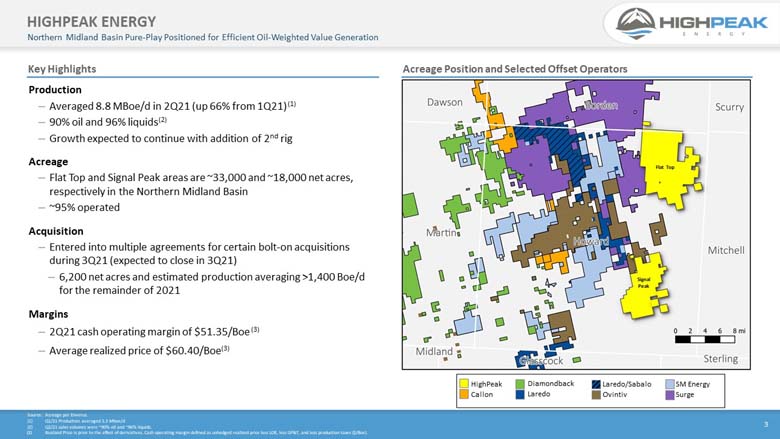The image size is (780, 439).
Task: Click the 'Howard' county label on map
Action: tap(591, 242)
